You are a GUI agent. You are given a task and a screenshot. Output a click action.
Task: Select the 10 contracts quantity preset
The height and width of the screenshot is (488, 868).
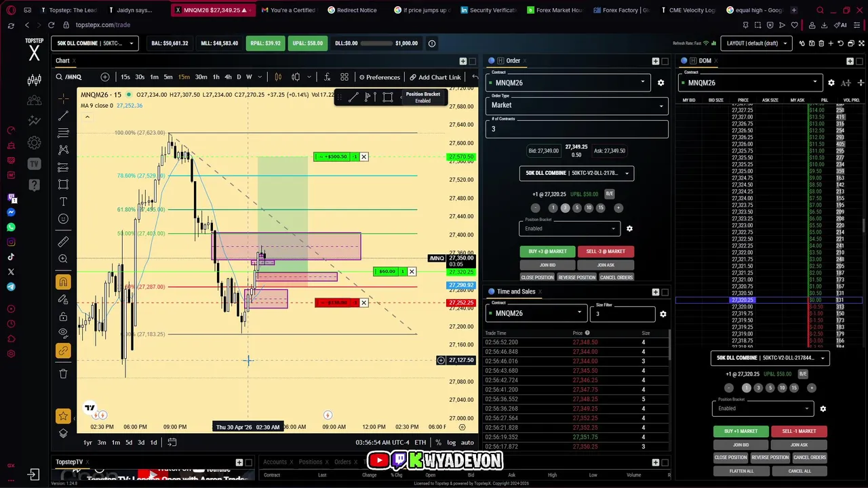click(x=589, y=208)
